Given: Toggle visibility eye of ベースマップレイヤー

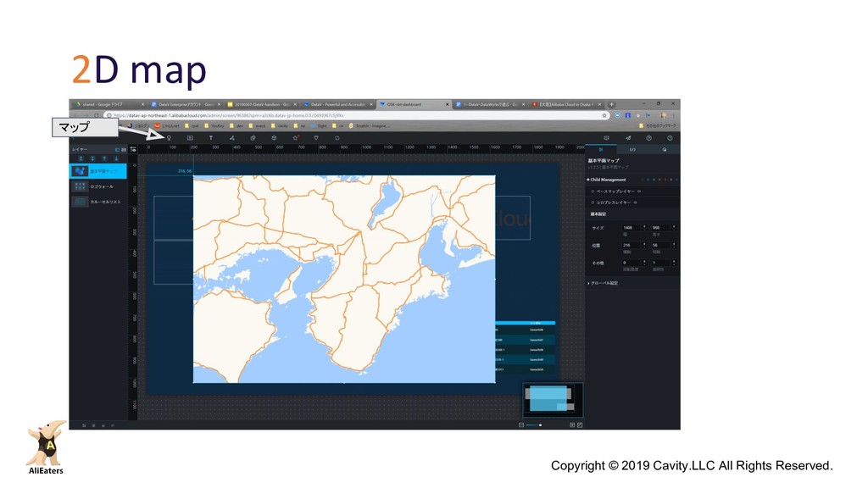Looking at the screenshot, I should tap(639, 191).
